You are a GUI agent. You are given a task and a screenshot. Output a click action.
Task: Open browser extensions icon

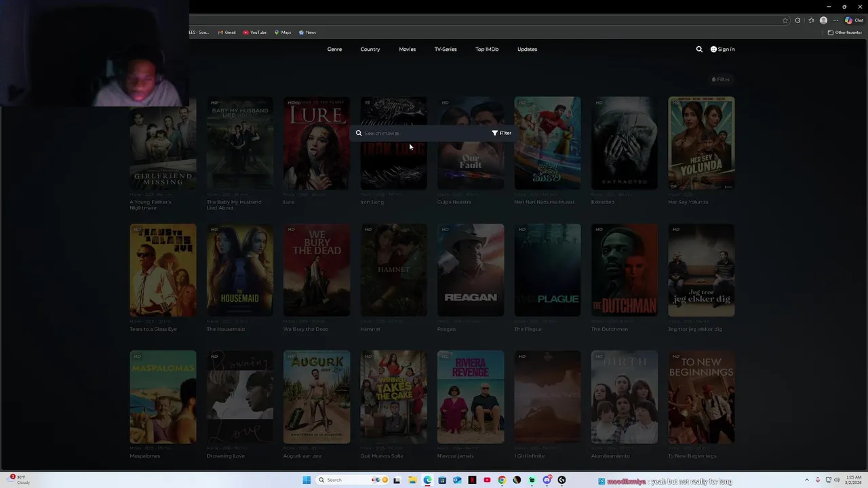[797, 20]
